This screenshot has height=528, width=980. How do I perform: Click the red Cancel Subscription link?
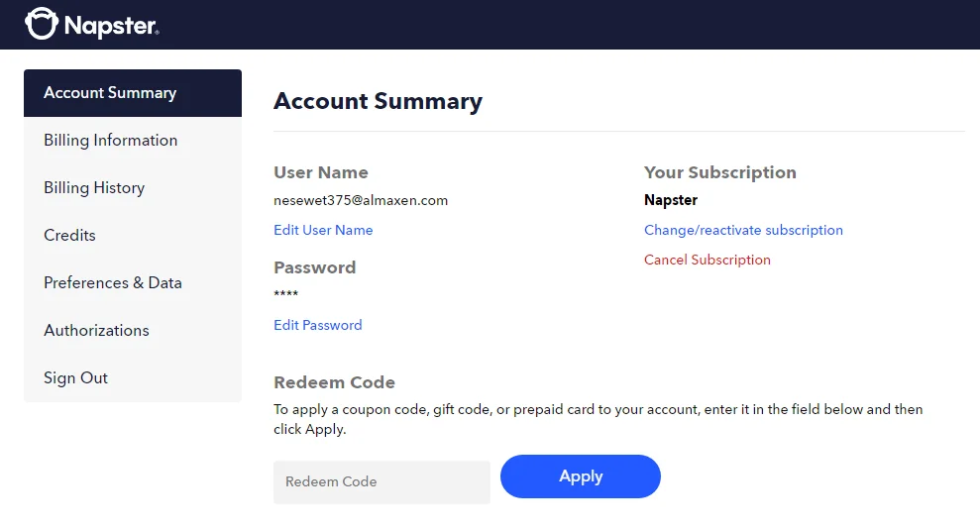click(707, 260)
